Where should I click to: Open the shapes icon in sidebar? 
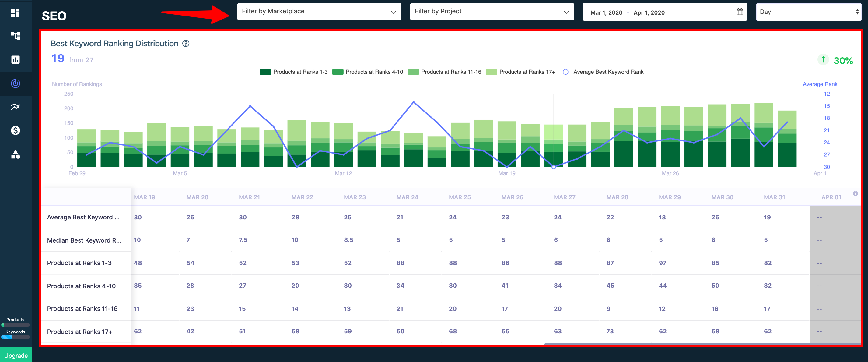16,154
